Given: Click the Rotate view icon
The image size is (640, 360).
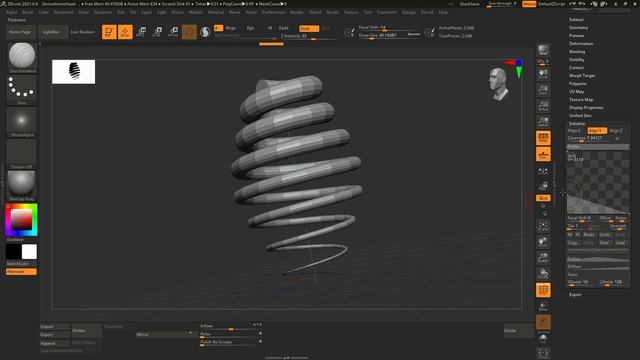Looking at the screenshot, I should click(543, 273).
